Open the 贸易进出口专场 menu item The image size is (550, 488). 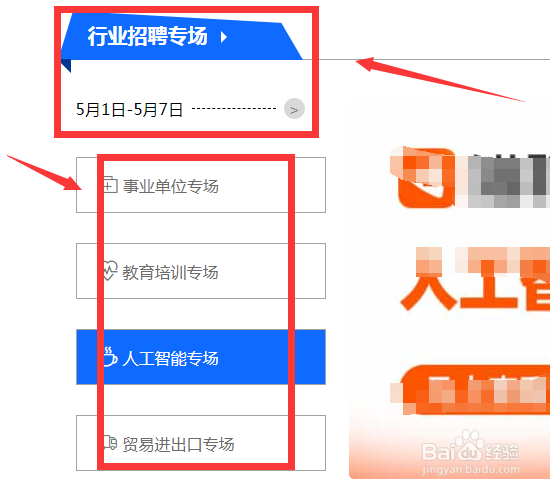coord(201,443)
